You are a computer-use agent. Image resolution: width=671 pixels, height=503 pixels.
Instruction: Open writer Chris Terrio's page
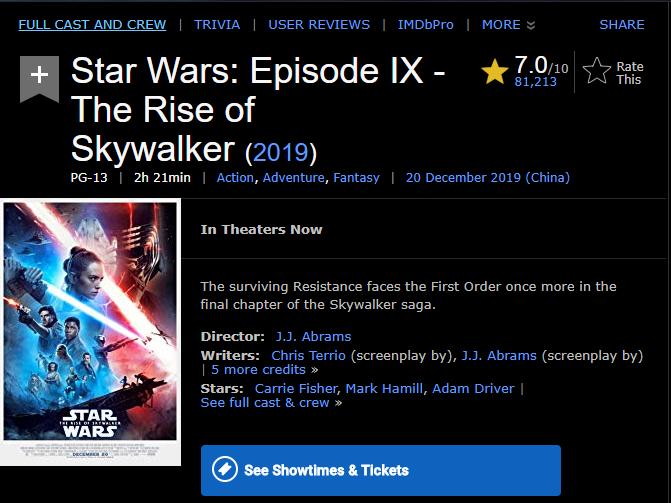[x=308, y=355]
